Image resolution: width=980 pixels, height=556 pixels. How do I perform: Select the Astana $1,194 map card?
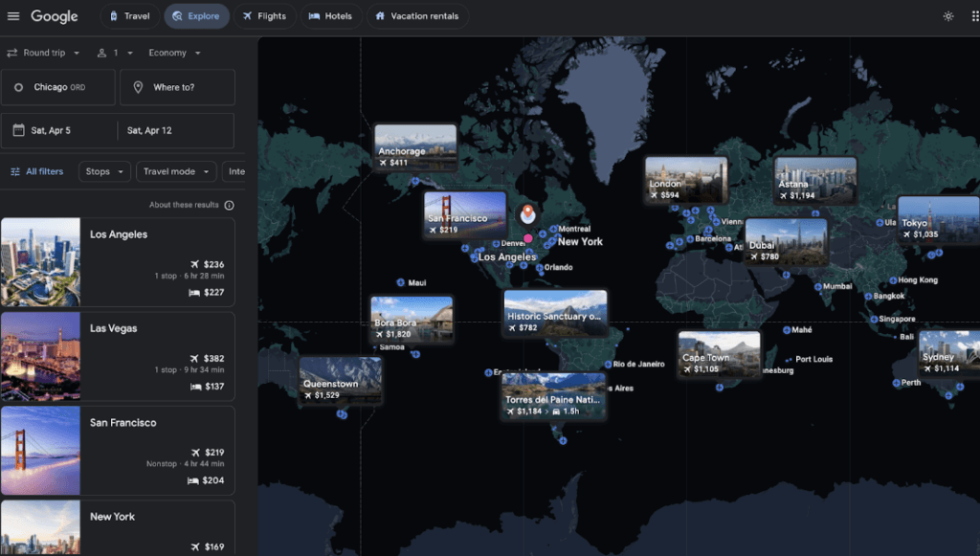815,181
